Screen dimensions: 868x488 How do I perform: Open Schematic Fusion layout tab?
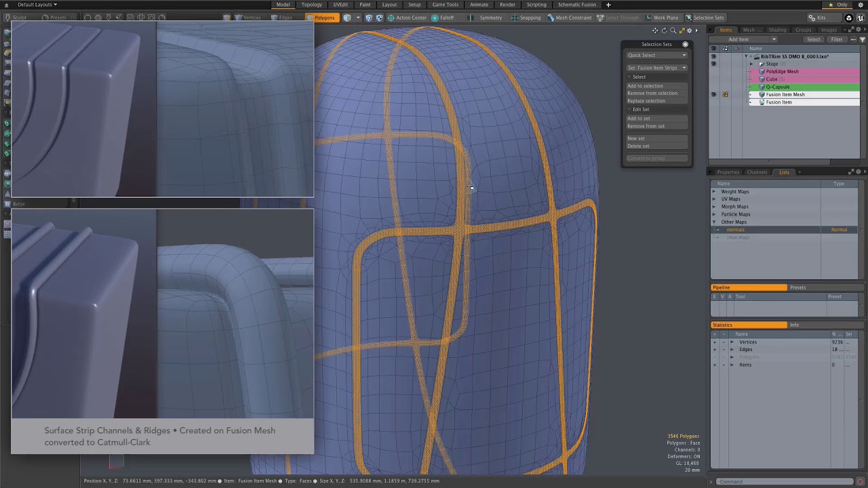coord(577,5)
